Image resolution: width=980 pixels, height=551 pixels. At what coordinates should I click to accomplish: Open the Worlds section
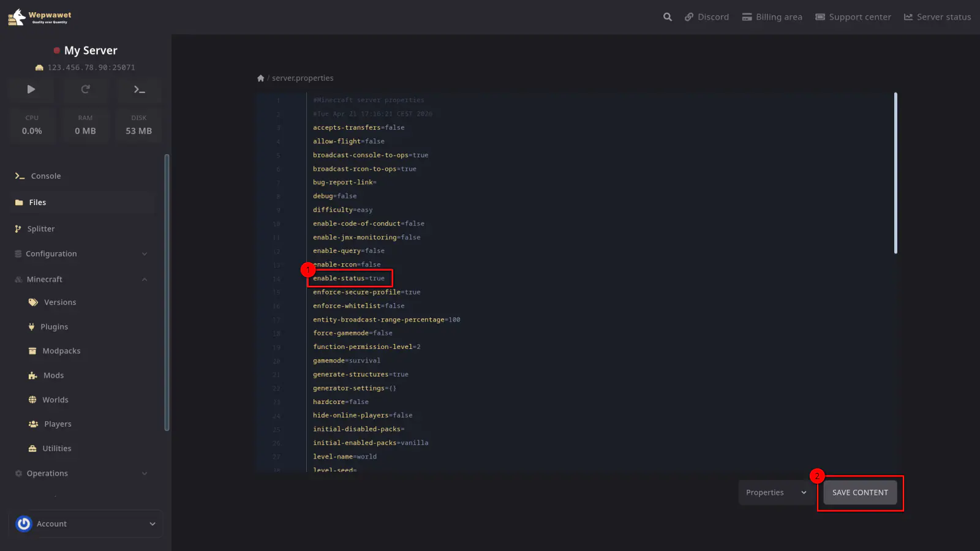pyautogui.click(x=55, y=400)
